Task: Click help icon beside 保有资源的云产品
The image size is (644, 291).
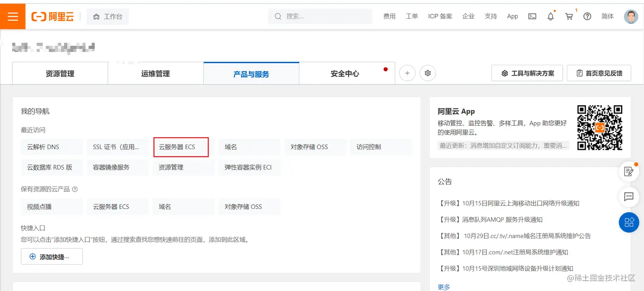Action: (x=75, y=189)
